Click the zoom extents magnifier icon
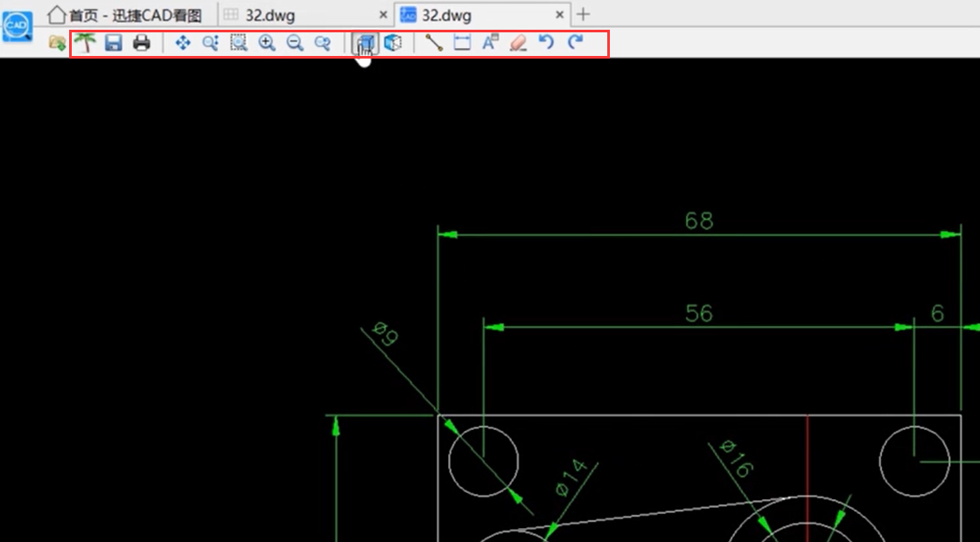 coord(211,43)
